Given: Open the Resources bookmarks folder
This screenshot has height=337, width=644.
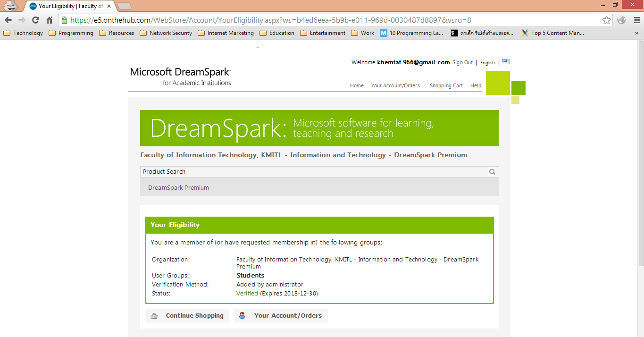Looking at the screenshot, I should 117,33.
